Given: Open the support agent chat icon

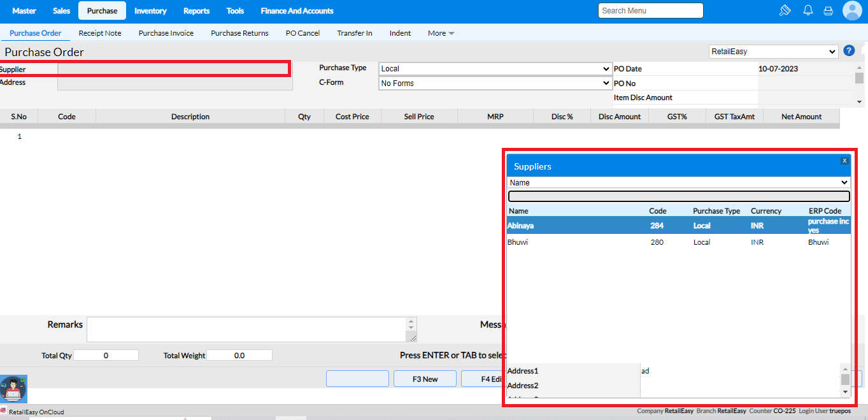Looking at the screenshot, I should pos(12,389).
